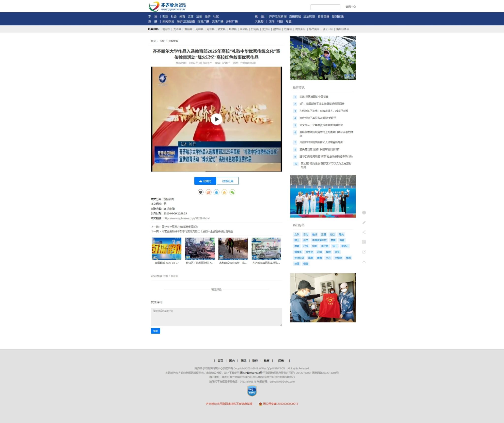Image resolution: width=504 pixels, height=423 pixels.
Task: Open the 会员中心 member center link
Action: [350, 7]
